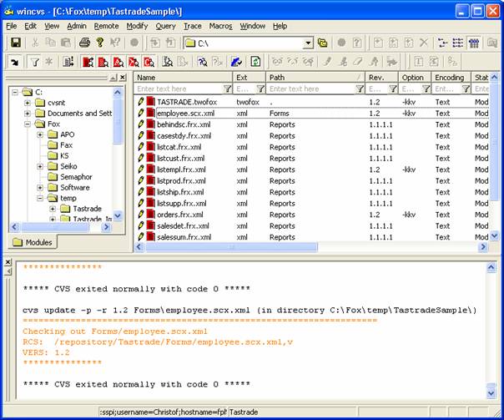This screenshot has width=504, height=420.
Task: Expand the APO folder node
Action: point(40,134)
